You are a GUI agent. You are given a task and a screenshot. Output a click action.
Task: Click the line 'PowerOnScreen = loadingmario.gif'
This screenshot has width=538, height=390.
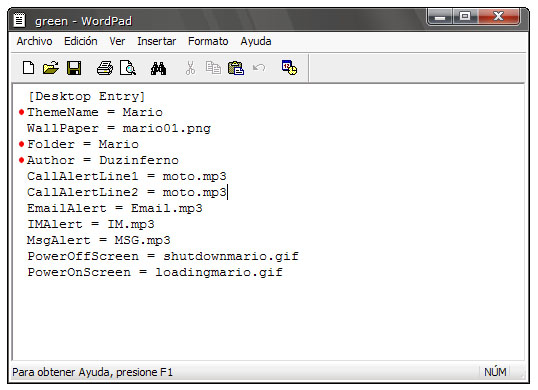coord(155,273)
